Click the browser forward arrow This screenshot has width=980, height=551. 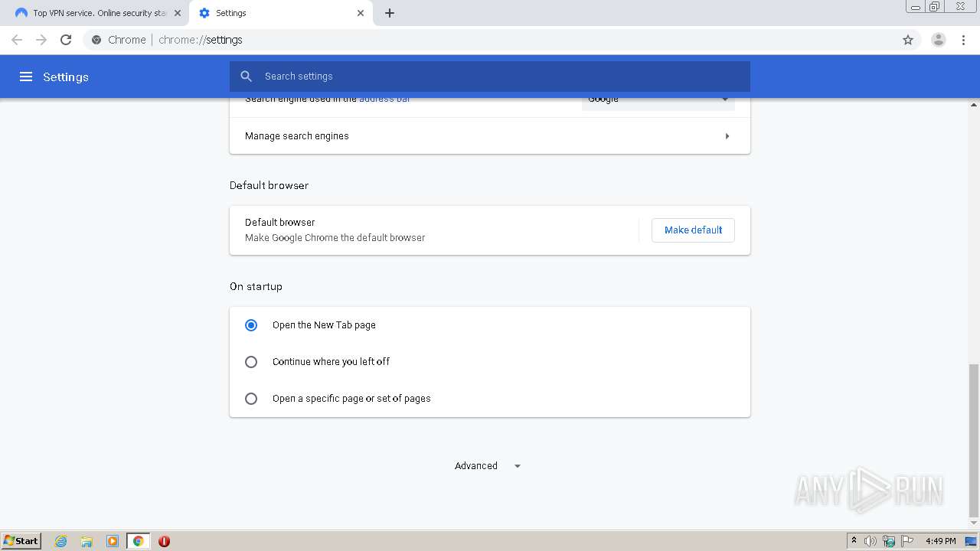click(41, 40)
